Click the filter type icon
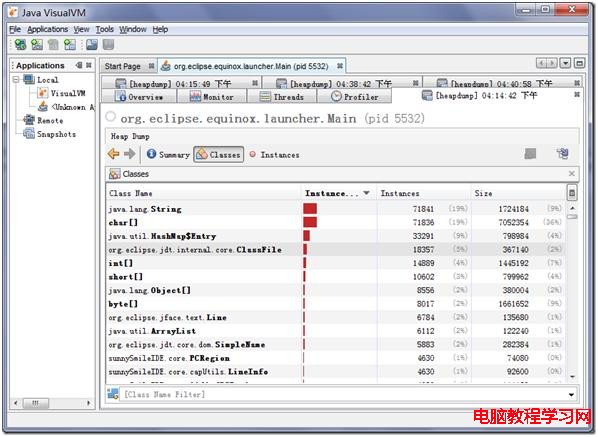This screenshot has height=437, width=598. click(x=113, y=394)
